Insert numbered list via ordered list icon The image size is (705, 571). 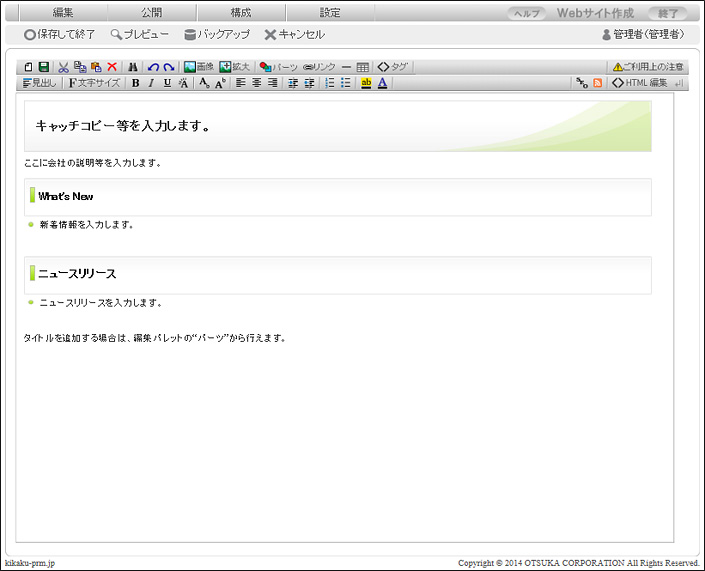click(330, 83)
